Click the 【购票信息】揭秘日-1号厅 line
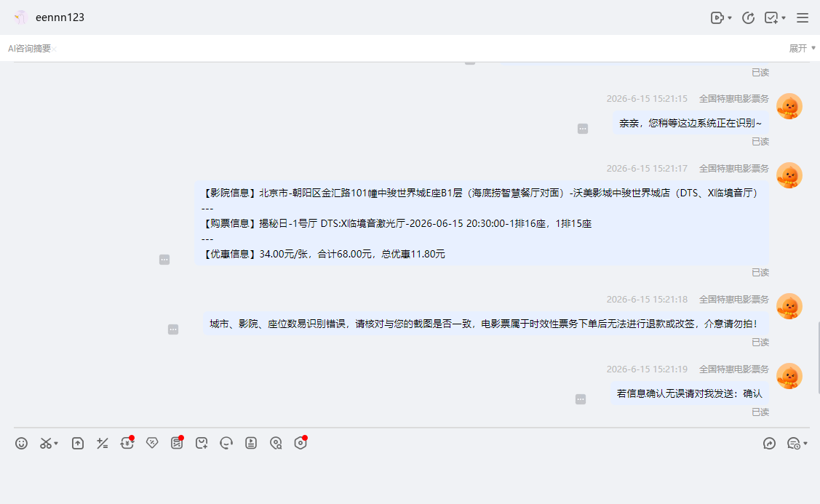820x504 pixels. tap(397, 223)
